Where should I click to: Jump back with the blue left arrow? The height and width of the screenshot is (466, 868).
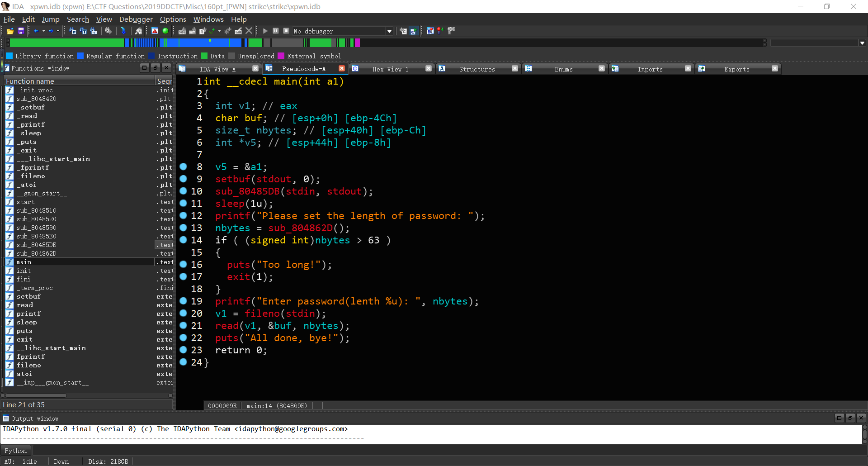pyautogui.click(x=36, y=31)
